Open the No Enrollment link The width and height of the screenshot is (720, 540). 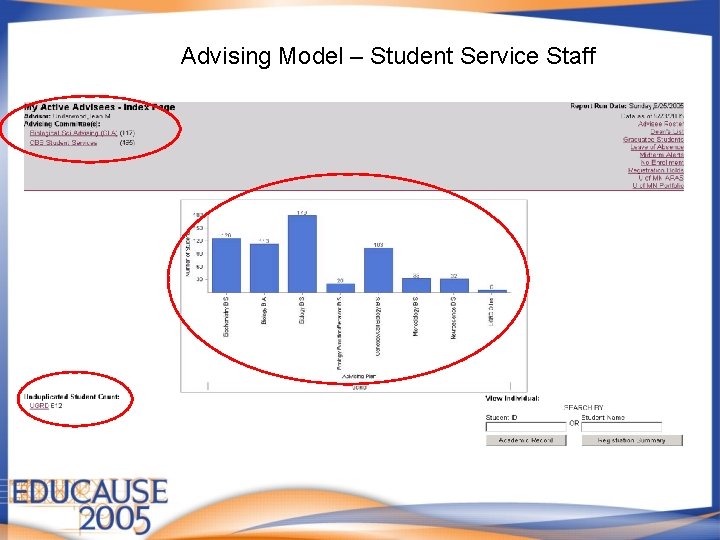click(x=662, y=163)
